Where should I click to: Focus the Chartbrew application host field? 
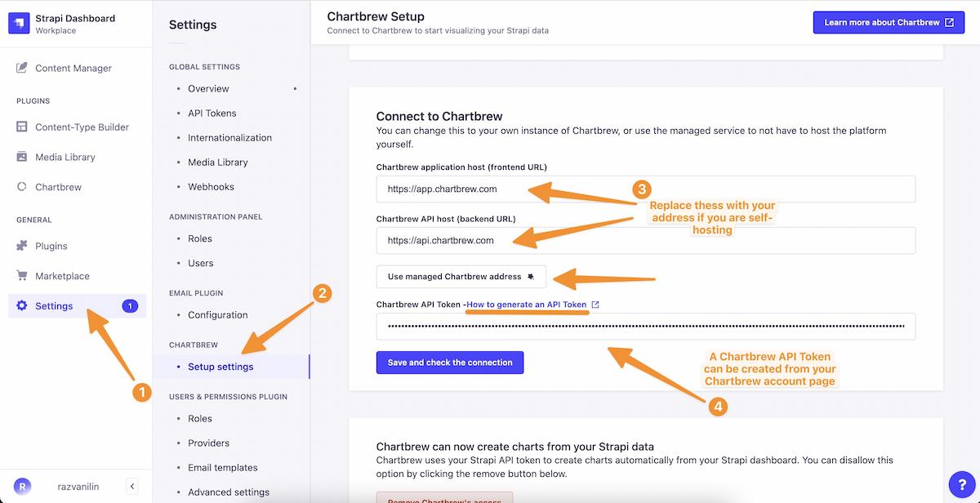click(646, 189)
